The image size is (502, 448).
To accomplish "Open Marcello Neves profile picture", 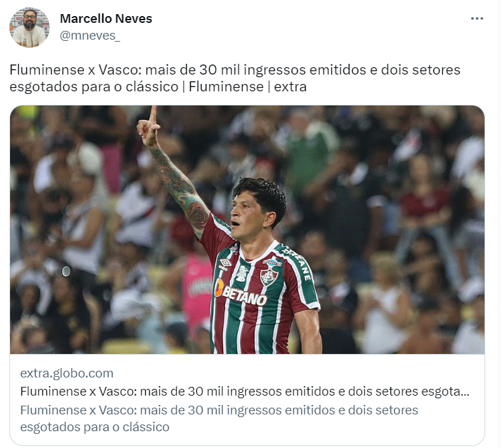I will point(30,28).
